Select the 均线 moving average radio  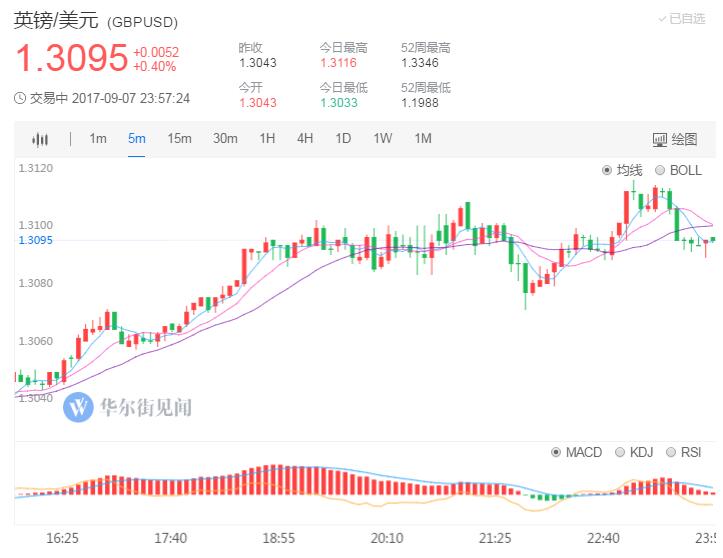pos(607,170)
